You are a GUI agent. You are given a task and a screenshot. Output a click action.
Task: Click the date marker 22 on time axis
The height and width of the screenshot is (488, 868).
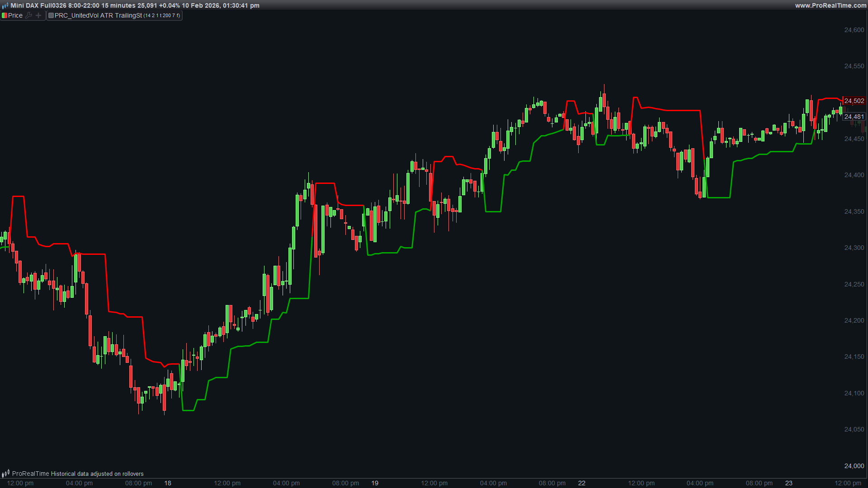(581, 483)
